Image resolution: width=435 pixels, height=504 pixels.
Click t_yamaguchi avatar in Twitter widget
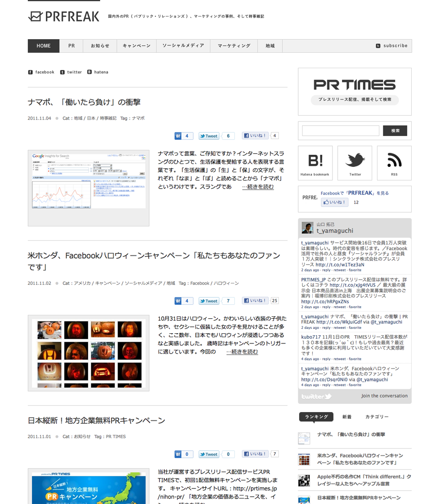coord(307,228)
